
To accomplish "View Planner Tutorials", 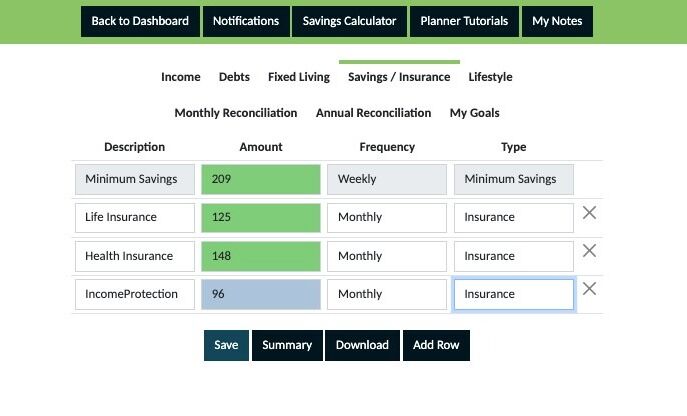I will click(464, 21).
